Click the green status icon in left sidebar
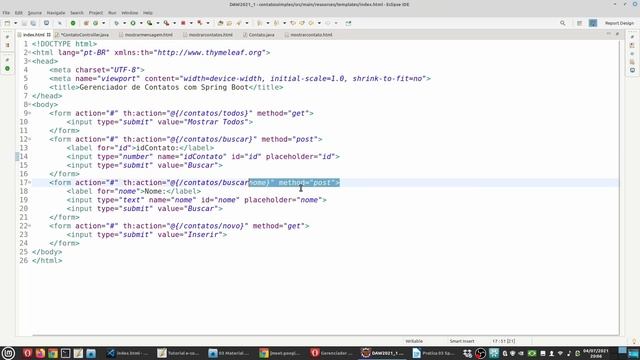This screenshot has height=360, width=640. click(7, 69)
